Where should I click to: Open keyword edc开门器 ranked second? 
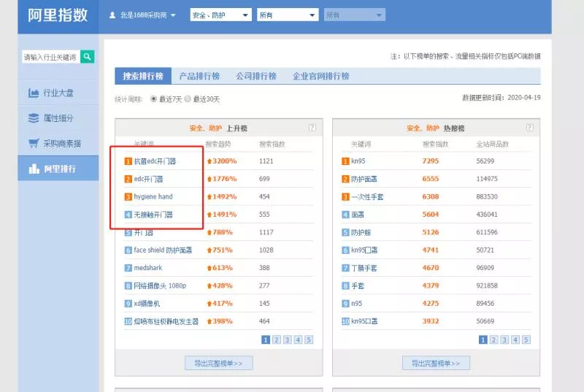[x=148, y=179]
